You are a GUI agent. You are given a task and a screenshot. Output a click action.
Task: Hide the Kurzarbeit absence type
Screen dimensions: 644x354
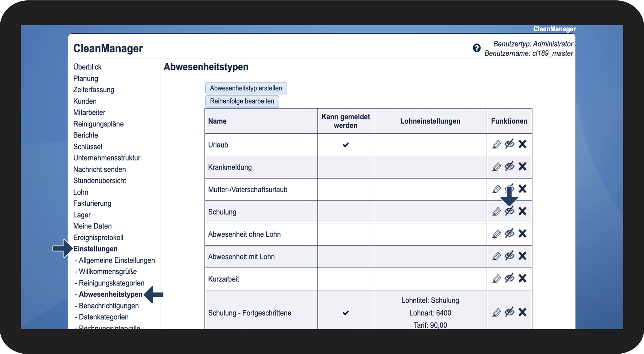[x=510, y=278]
